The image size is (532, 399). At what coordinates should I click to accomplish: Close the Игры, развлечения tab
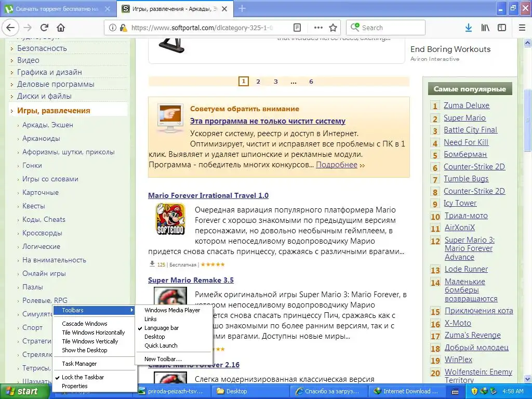[224, 9]
